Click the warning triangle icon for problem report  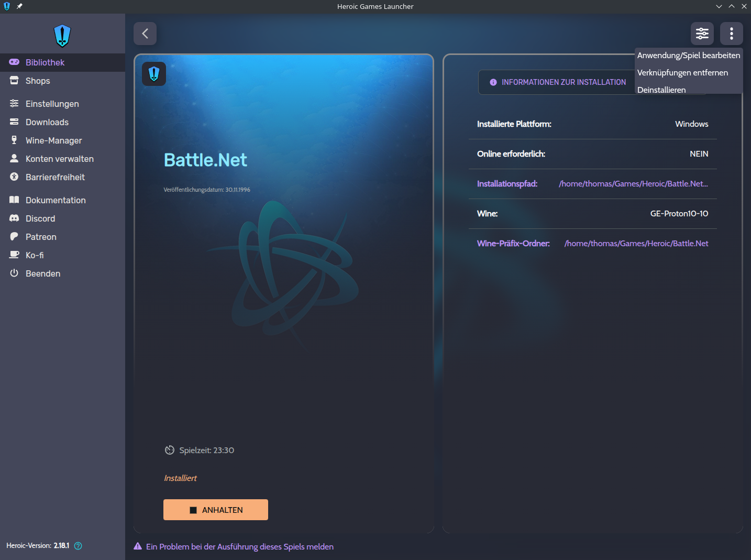138,546
